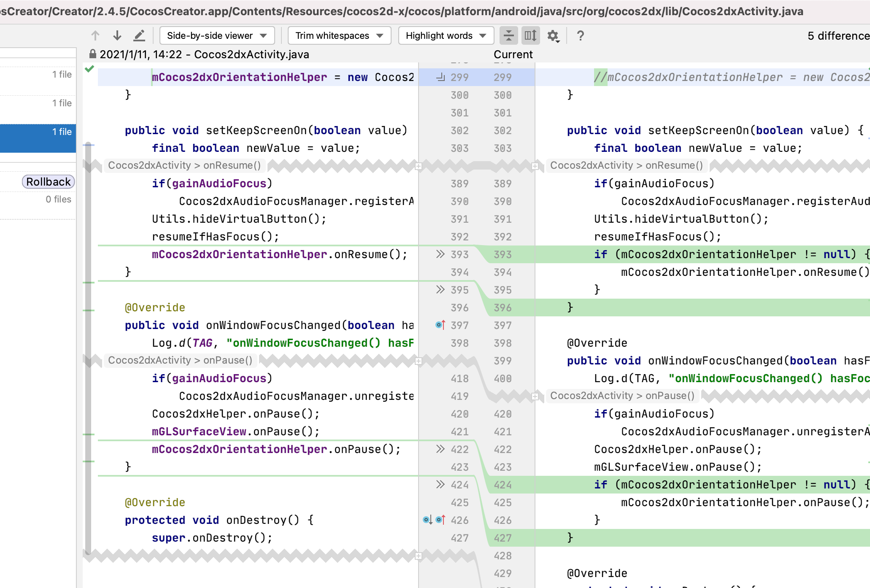Image resolution: width=870 pixels, height=588 pixels.
Task: Accept change at line 393 chevrons
Action: pyautogui.click(x=440, y=254)
